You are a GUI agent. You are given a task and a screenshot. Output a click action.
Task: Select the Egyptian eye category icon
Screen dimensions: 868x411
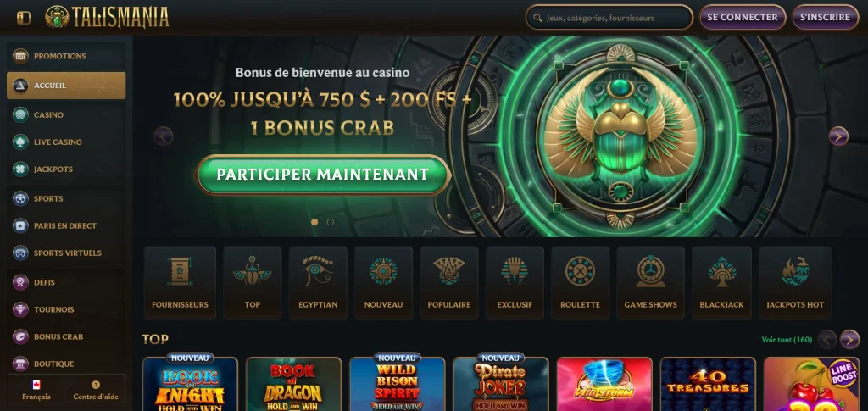[x=318, y=271]
